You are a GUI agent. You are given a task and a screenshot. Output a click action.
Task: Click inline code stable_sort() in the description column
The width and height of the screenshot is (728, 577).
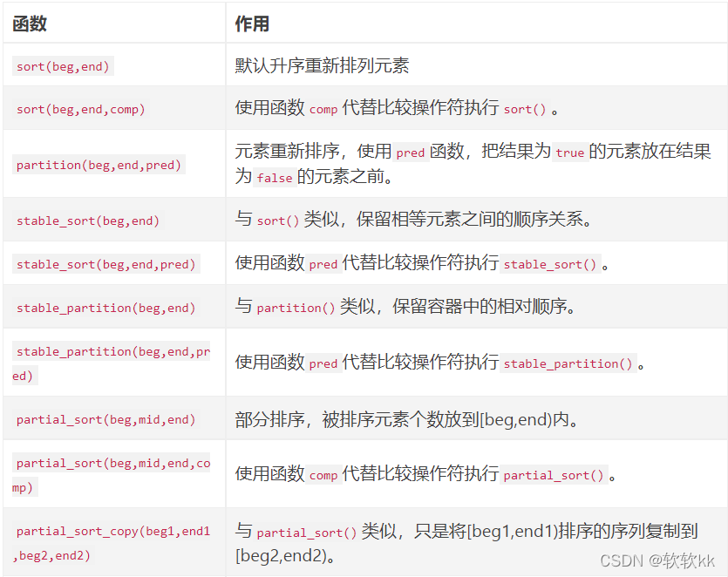pyautogui.click(x=550, y=264)
